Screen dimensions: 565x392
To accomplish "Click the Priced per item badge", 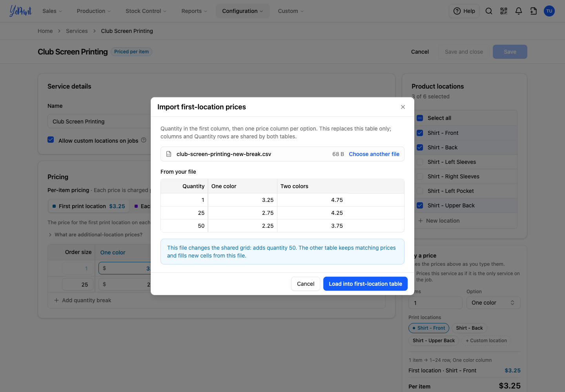I will click(x=131, y=52).
